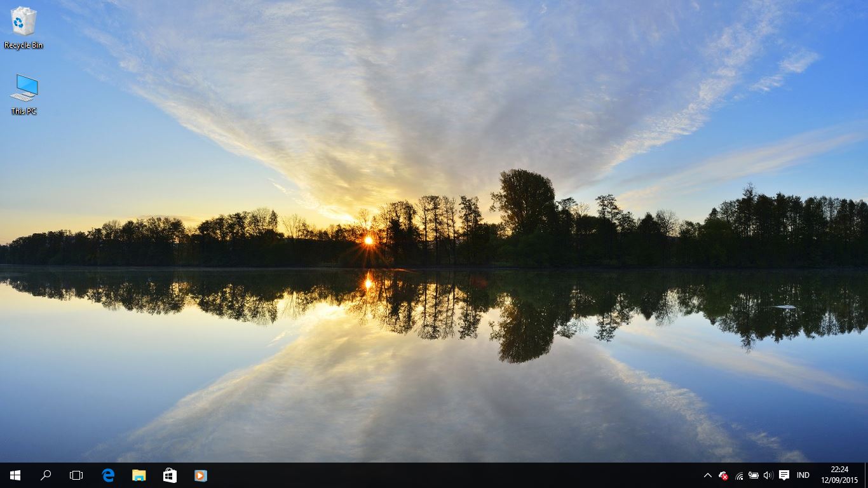Launch File Explorer from the taskbar

click(x=139, y=475)
